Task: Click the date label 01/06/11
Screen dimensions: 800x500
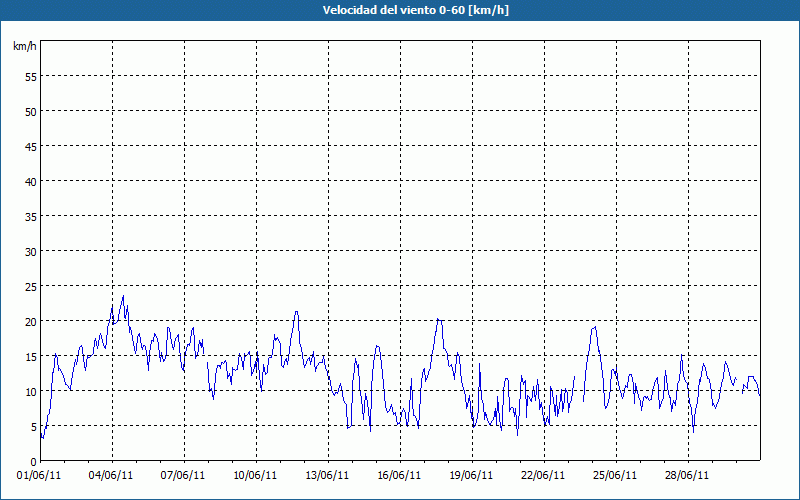Action: click(39, 476)
